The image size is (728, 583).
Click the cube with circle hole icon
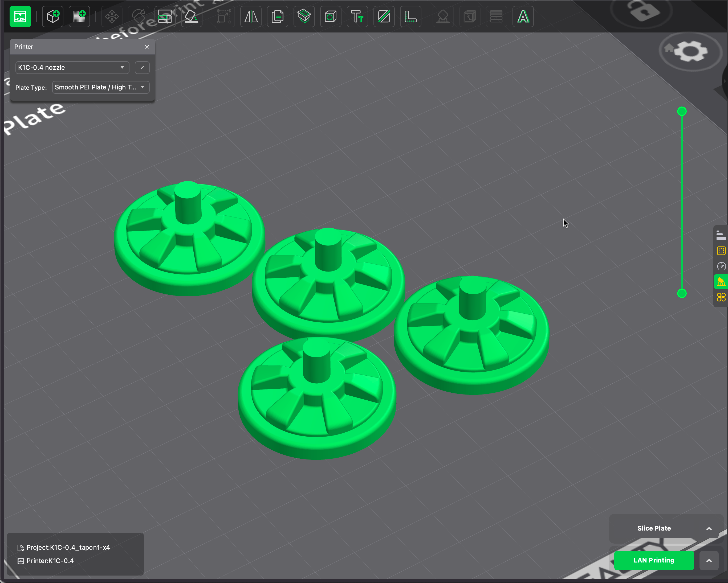coord(331,17)
